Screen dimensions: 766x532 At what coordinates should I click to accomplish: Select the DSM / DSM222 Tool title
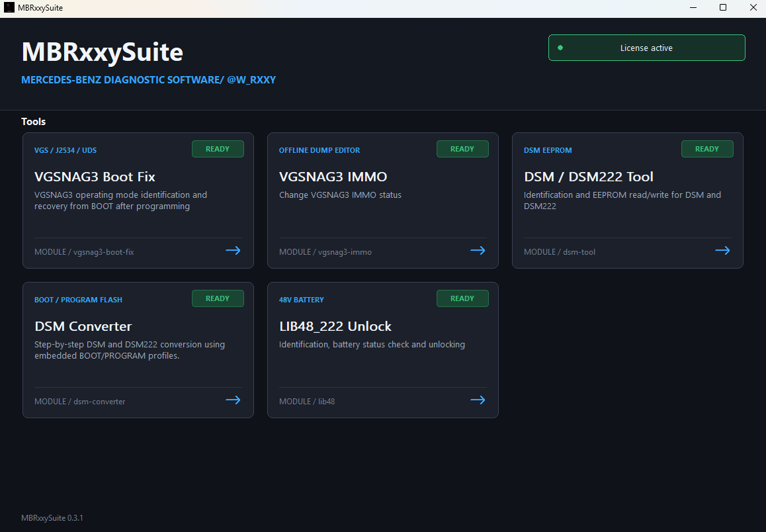click(589, 177)
